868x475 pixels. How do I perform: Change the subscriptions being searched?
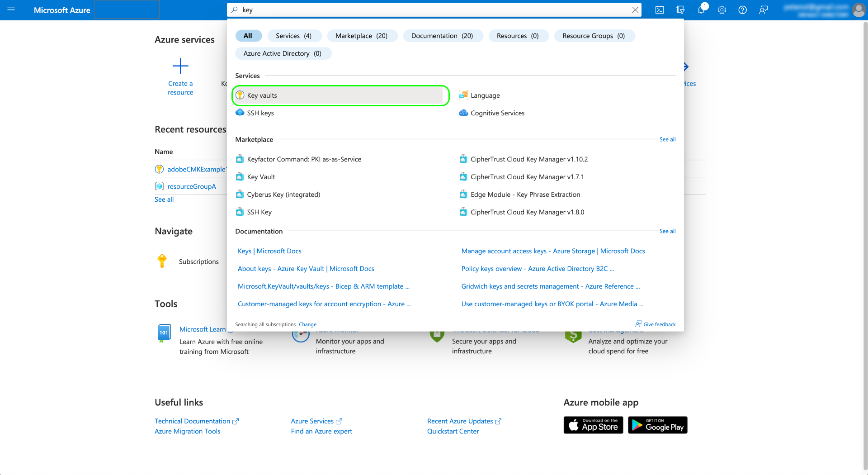point(307,324)
